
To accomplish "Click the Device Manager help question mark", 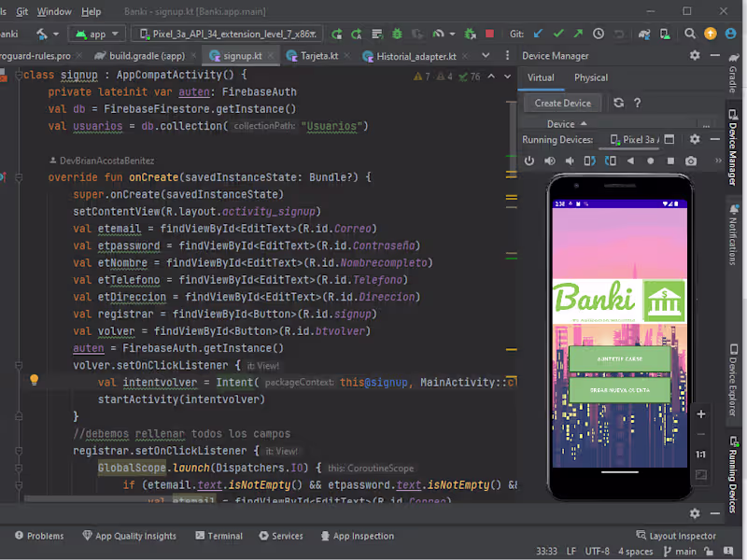I will [638, 103].
